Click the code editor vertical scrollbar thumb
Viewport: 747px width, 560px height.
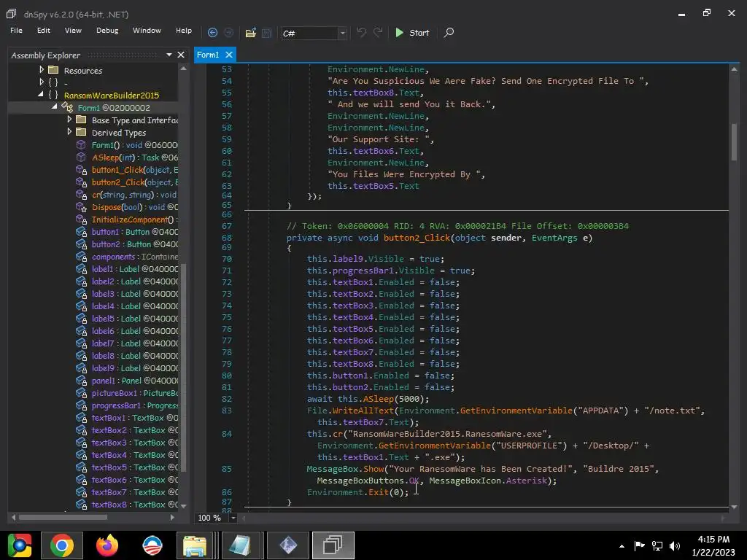[734, 142]
